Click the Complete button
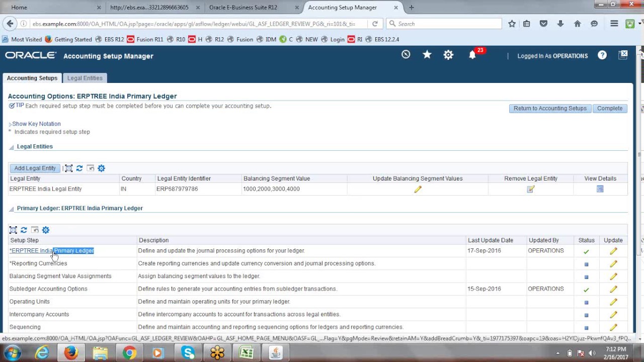644x362 pixels. coord(610,109)
